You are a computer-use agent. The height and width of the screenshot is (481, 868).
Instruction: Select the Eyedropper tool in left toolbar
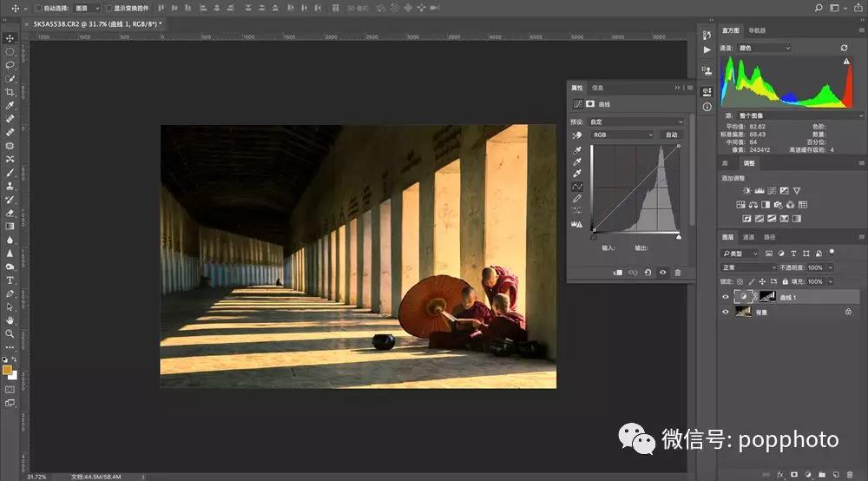tap(10, 105)
